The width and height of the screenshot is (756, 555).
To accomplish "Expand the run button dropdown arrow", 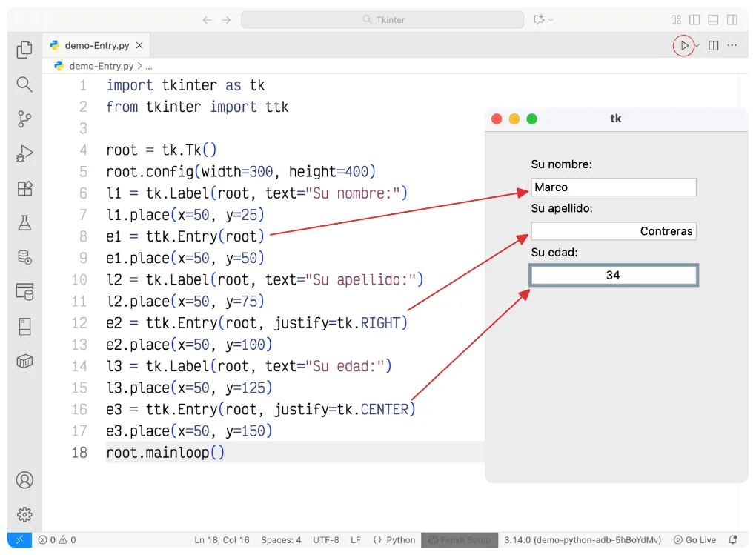I will coord(697,46).
